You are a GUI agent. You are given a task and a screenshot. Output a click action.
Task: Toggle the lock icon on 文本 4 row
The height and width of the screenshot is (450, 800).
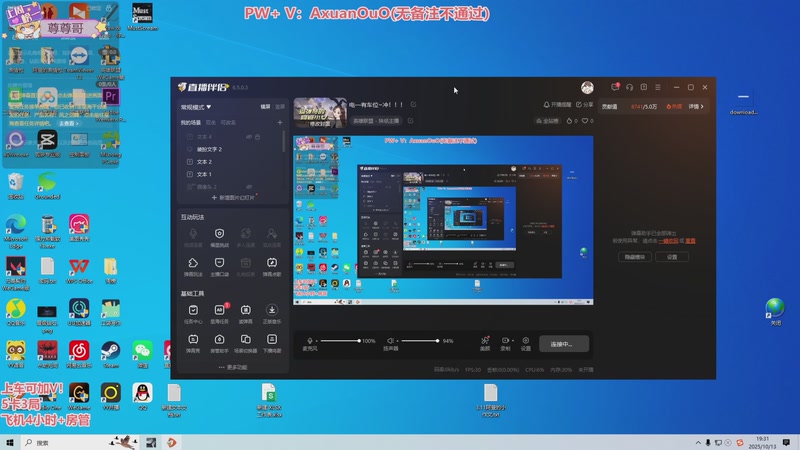tap(258, 137)
